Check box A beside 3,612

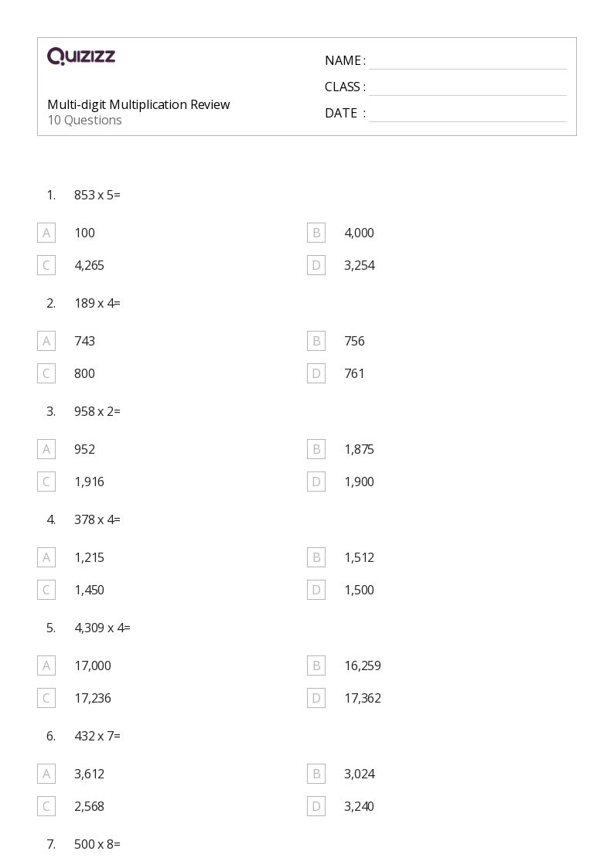click(x=46, y=774)
